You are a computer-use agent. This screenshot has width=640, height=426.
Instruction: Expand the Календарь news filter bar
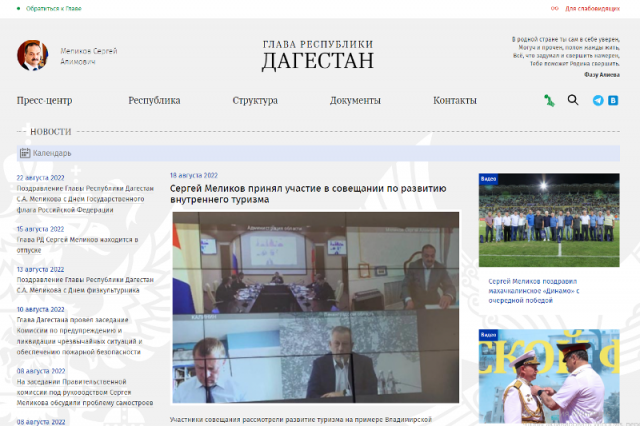point(318,153)
